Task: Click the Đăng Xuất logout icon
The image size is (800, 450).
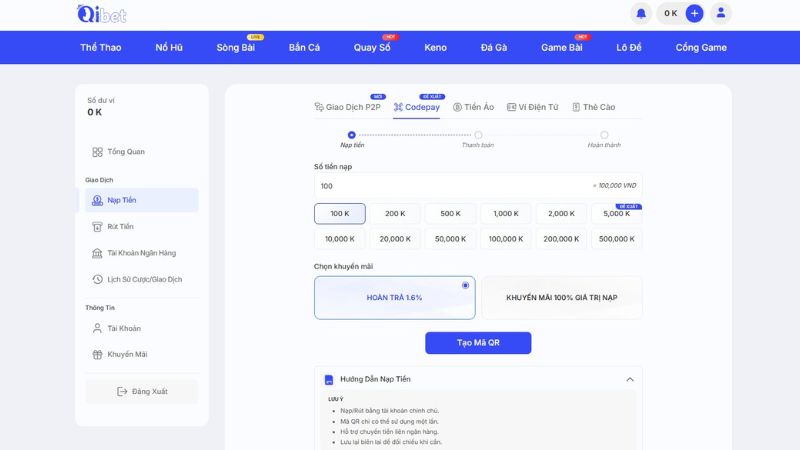Action: click(122, 391)
